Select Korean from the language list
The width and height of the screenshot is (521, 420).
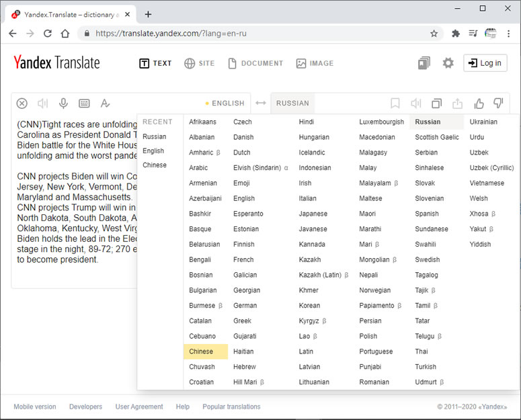[x=309, y=306]
